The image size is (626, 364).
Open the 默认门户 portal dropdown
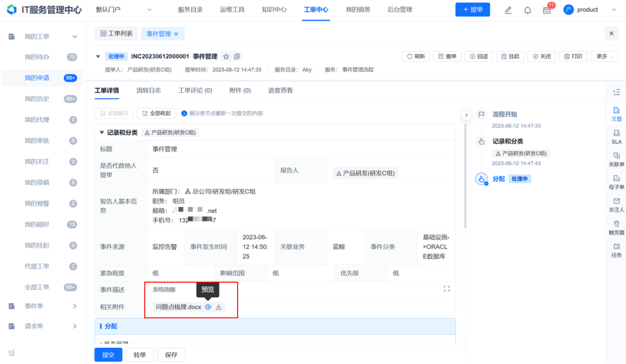[x=123, y=10]
